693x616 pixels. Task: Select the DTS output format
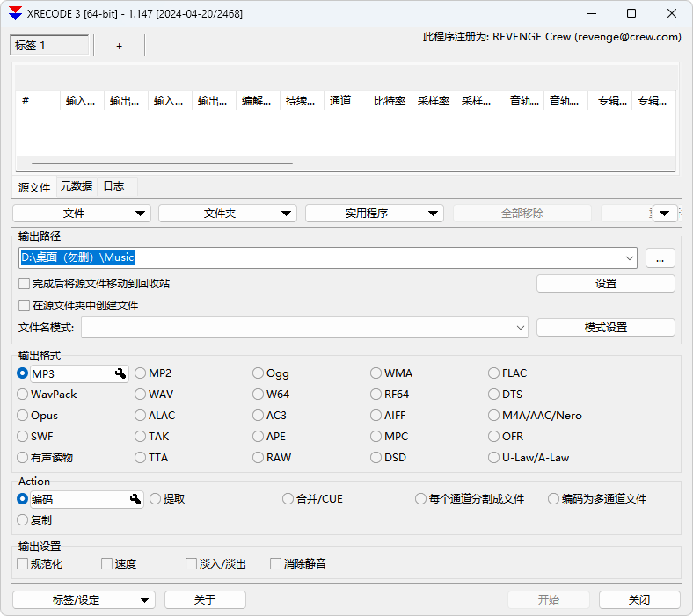(505, 395)
